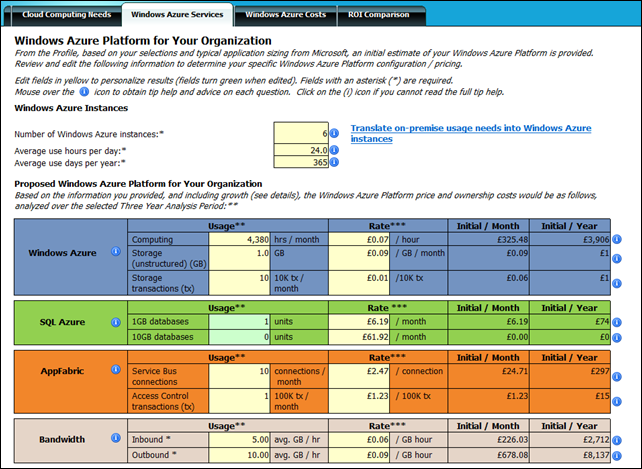642x469 pixels.
Task: Click info icon beside SQL Azure section title
Action: click(116, 322)
